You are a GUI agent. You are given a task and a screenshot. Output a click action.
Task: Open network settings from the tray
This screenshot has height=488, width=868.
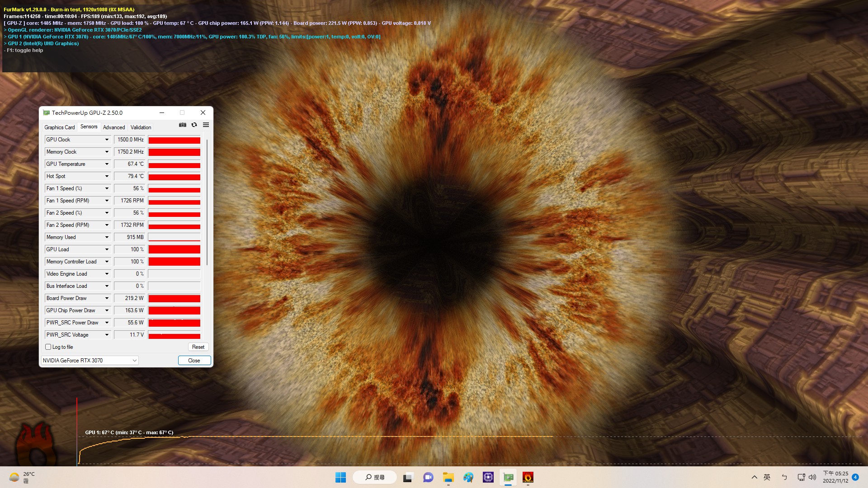click(x=801, y=477)
